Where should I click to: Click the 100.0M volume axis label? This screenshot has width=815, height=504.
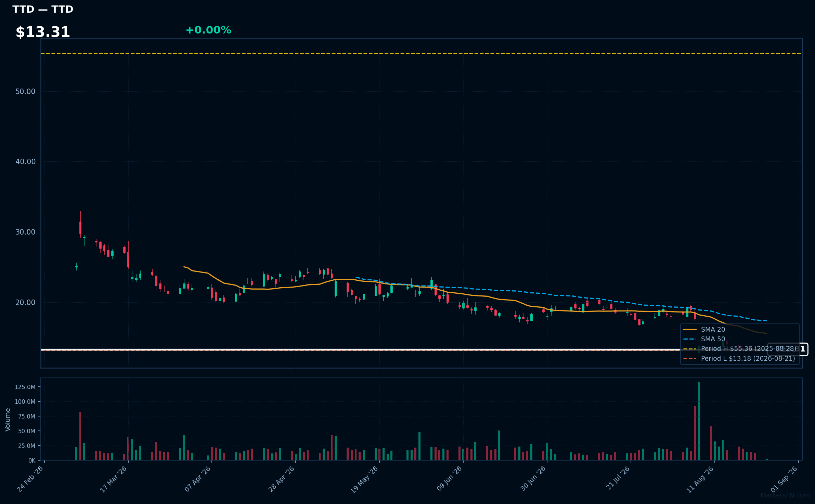coord(25,402)
